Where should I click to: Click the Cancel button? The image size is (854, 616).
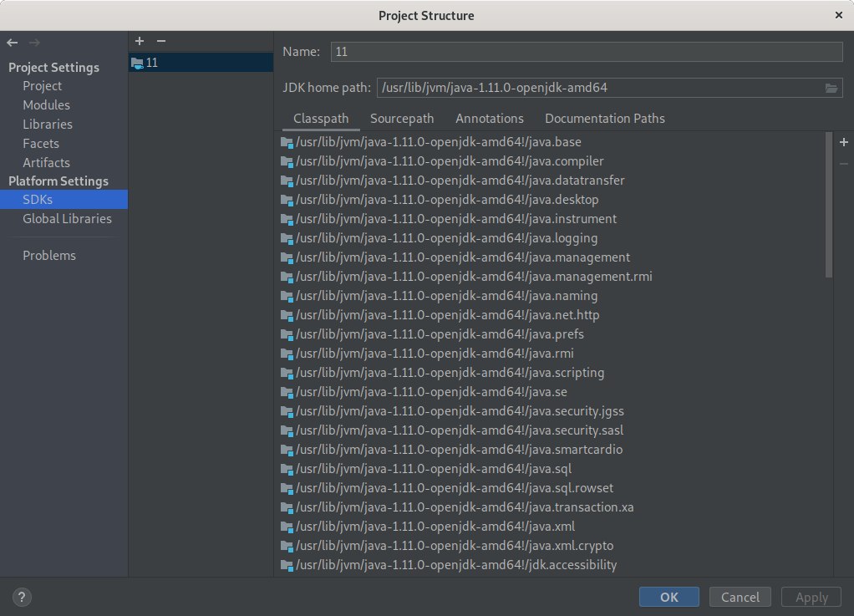coord(740,597)
